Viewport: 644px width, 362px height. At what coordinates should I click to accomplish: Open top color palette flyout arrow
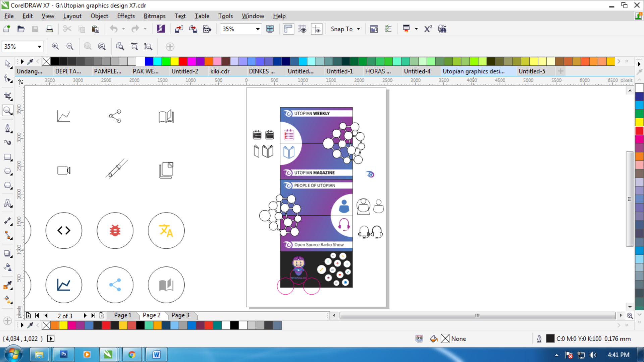coord(22,61)
